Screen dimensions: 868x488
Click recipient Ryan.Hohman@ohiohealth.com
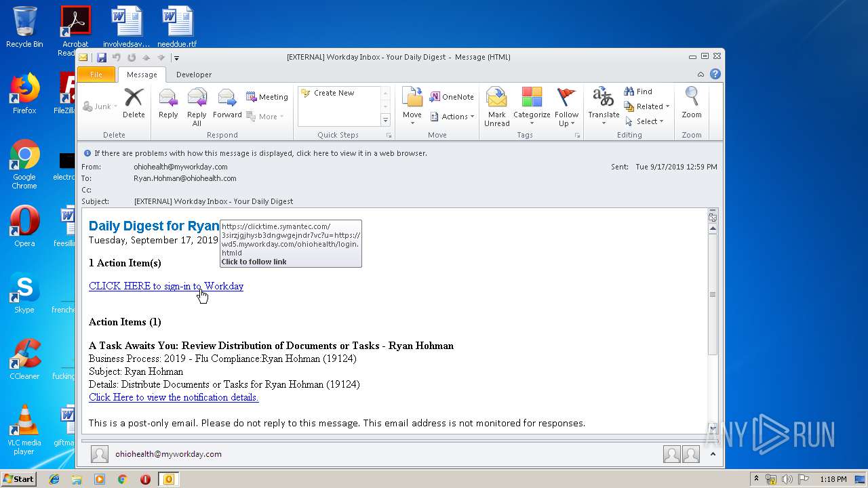[185, 178]
